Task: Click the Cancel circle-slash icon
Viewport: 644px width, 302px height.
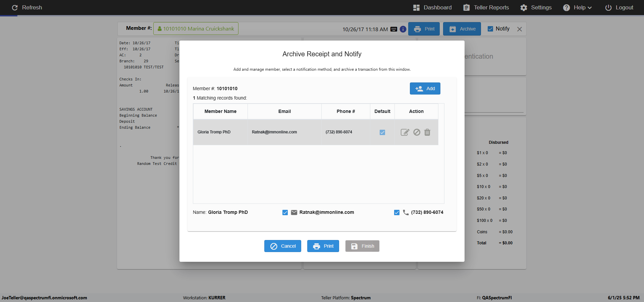Action: pos(274,246)
